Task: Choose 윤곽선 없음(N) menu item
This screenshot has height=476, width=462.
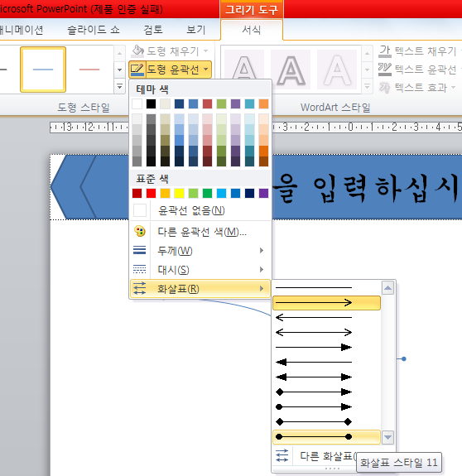Action: [200, 210]
